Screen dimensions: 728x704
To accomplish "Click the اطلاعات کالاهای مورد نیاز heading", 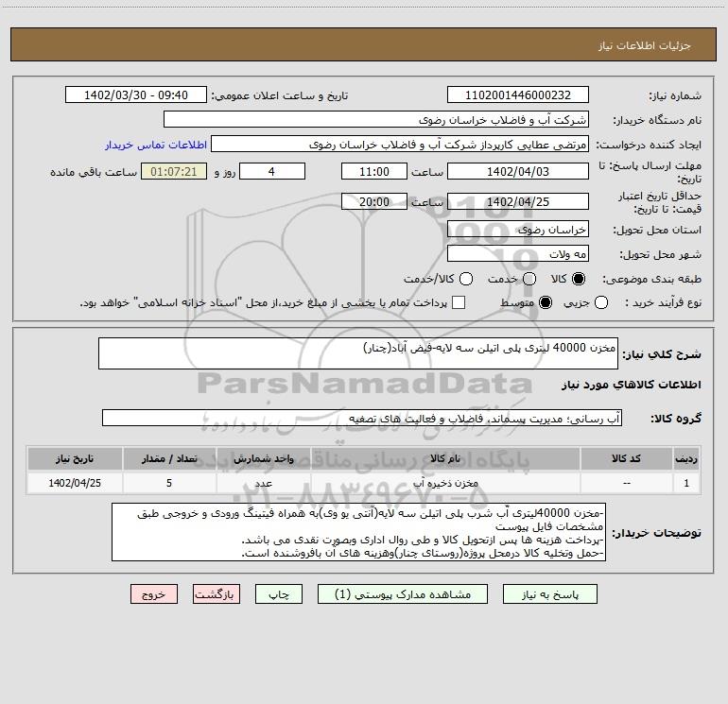I will pyautogui.click(x=631, y=385).
